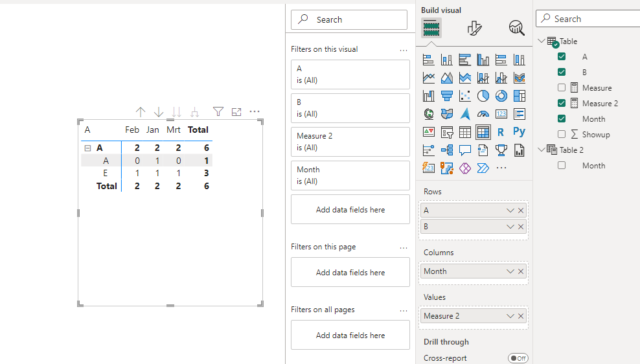Viewport: 640px width, 364px height.
Task: Insert a Waterfall chart visual
Action: coord(429,96)
